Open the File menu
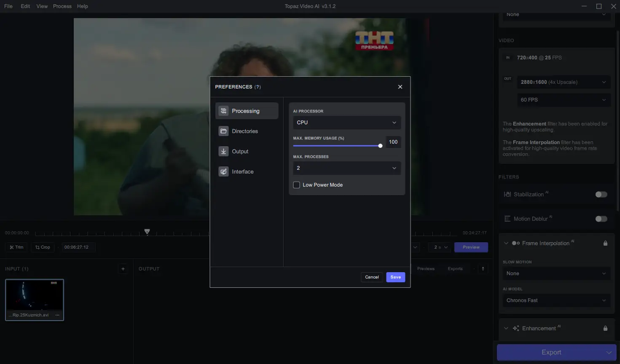The width and height of the screenshot is (620, 364). (8, 6)
